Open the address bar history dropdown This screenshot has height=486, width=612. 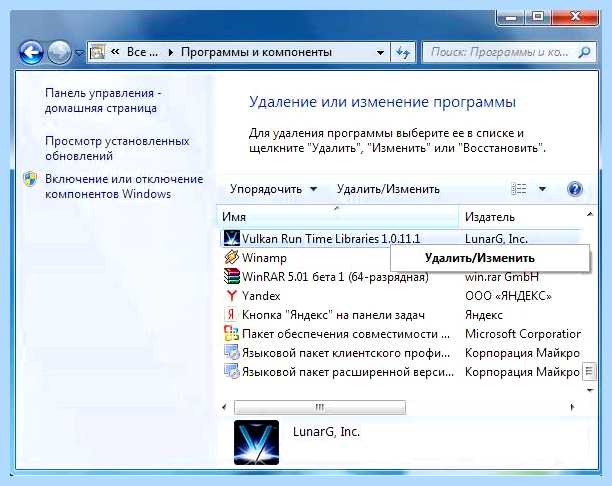click(380, 52)
